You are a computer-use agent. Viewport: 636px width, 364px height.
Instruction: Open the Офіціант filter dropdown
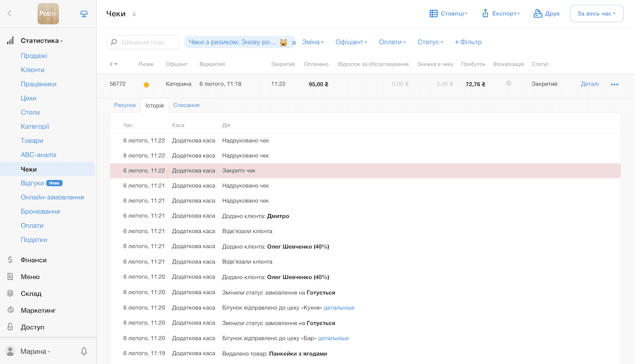click(x=351, y=42)
